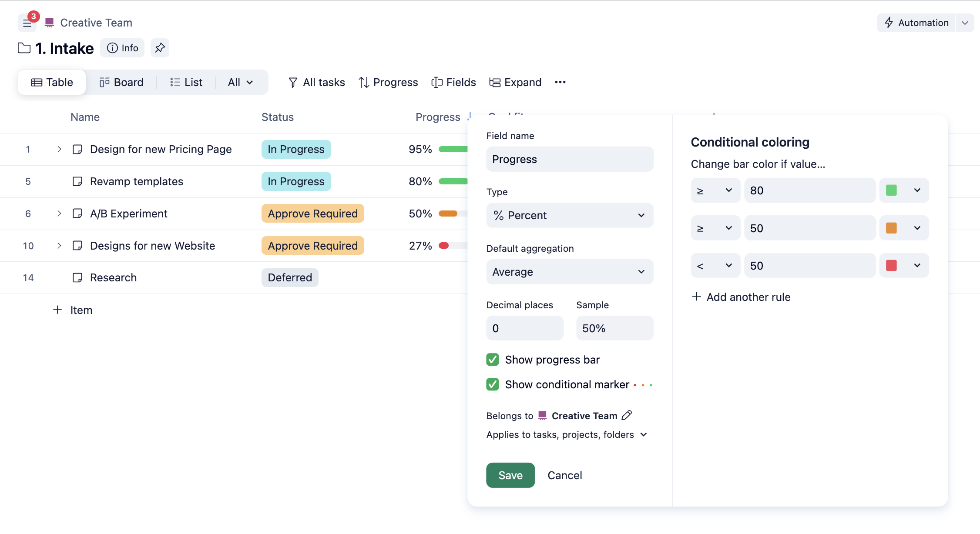Open the Type Percent dropdown
Screen dimensions: 980x534
pyautogui.click(x=569, y=215)
